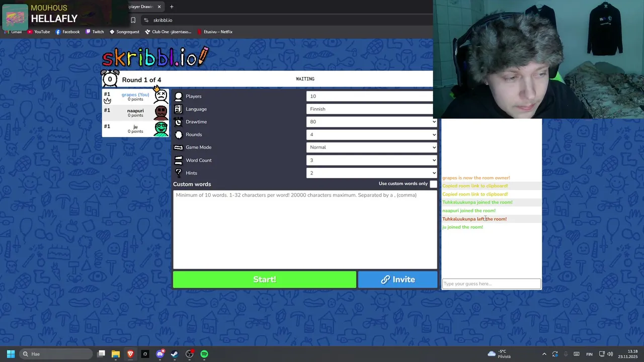Open the Game Mode dropdown

tap(371, 147)
